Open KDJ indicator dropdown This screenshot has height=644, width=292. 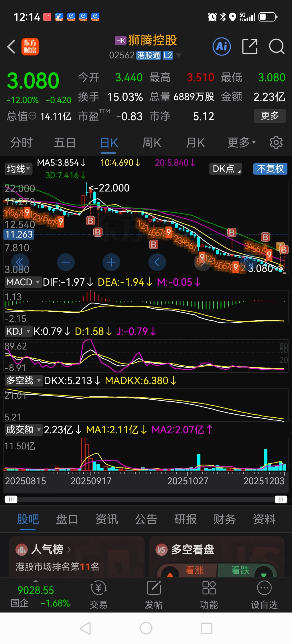pos(18,331)
